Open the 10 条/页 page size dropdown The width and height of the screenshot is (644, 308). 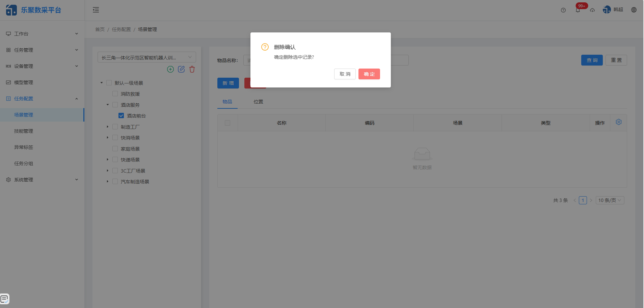[610, 200]
